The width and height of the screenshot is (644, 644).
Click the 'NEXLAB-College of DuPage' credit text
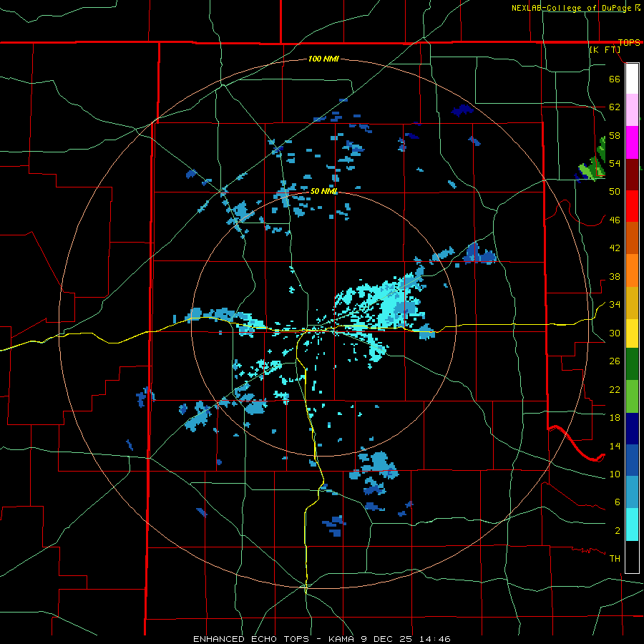(571, 8)
